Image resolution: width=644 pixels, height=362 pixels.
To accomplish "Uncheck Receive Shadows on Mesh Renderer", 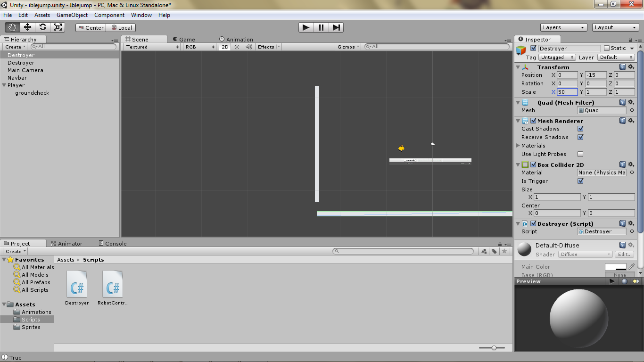I will [x=581, y=137].
